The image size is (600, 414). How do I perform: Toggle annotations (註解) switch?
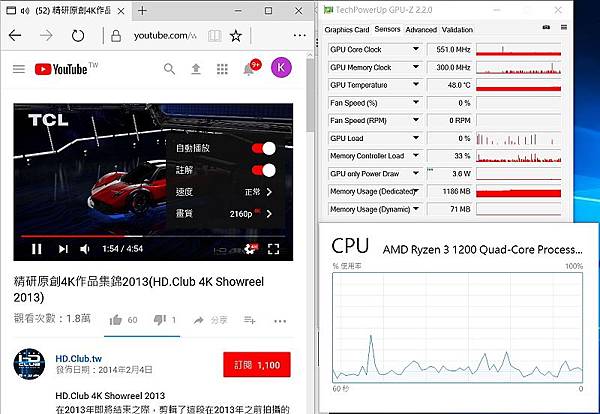[x=264, y=170]
